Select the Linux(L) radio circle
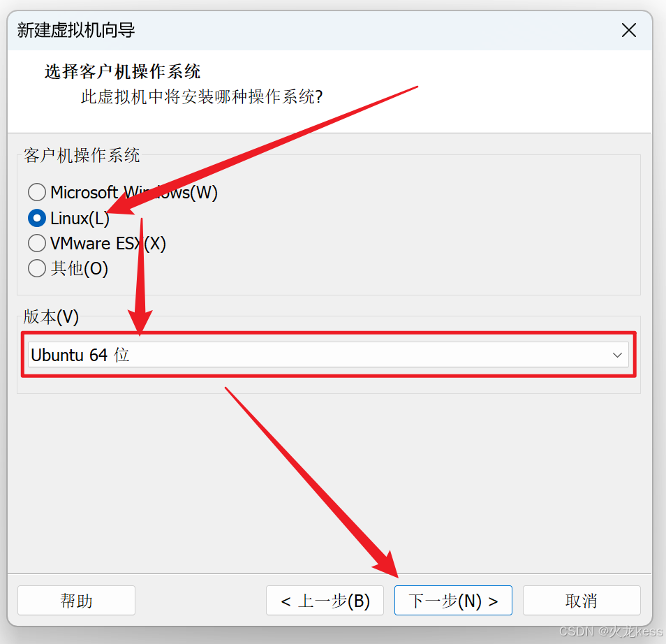Viewport: 666px width, 644px height. [37, 218]
